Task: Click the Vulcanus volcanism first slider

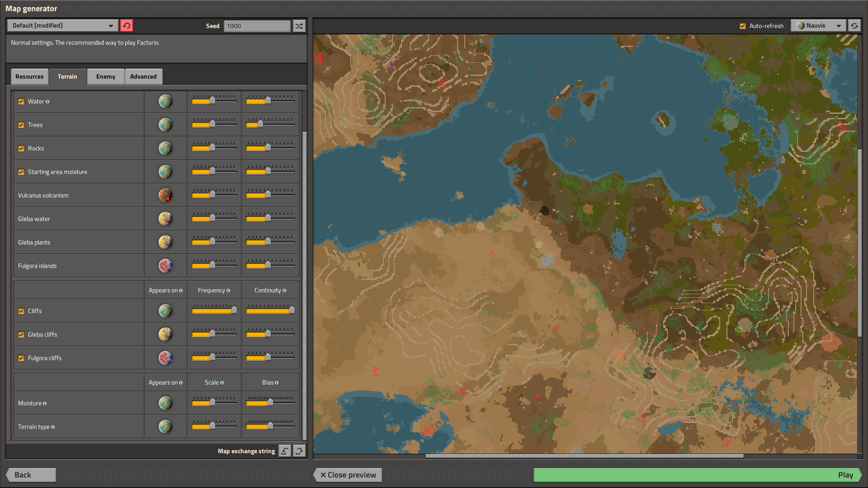Action: pos(214,194)
